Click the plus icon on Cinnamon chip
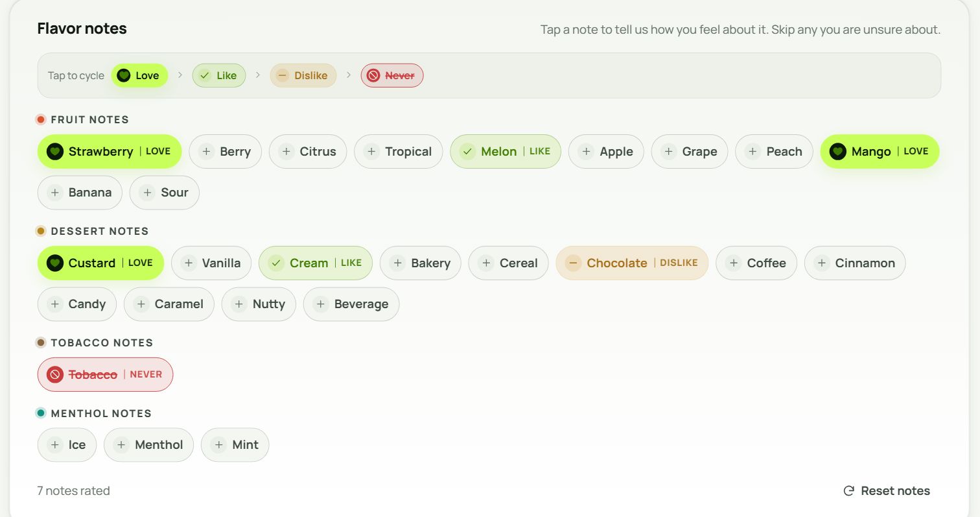 click(822, 263)
